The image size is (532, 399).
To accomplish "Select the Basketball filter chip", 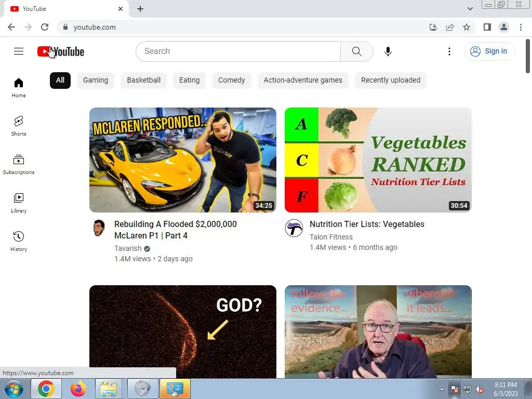I will point(144,81).
